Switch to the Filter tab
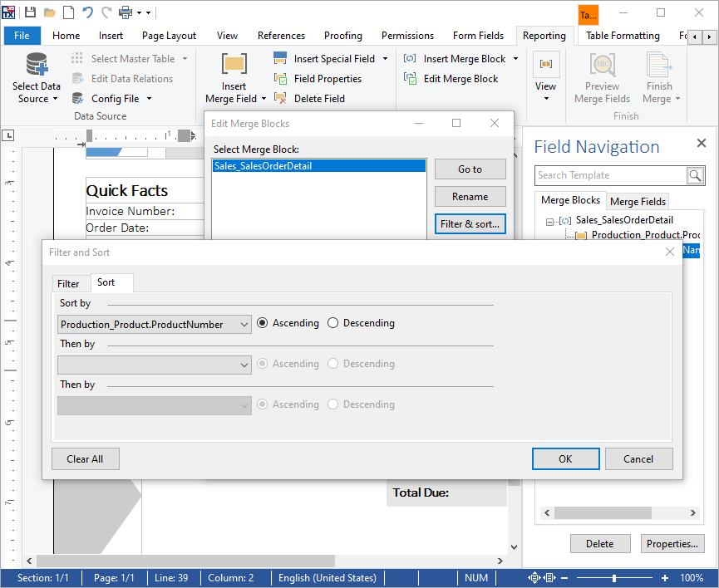This screenshot has width=719, height=588. pos(70,282)
